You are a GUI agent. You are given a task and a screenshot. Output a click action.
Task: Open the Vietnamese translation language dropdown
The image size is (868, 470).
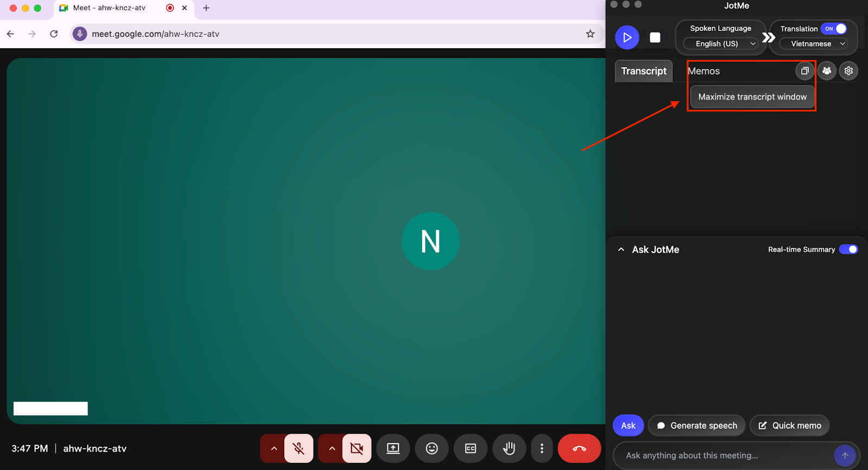pyautogui.click(x=813, y=44)
